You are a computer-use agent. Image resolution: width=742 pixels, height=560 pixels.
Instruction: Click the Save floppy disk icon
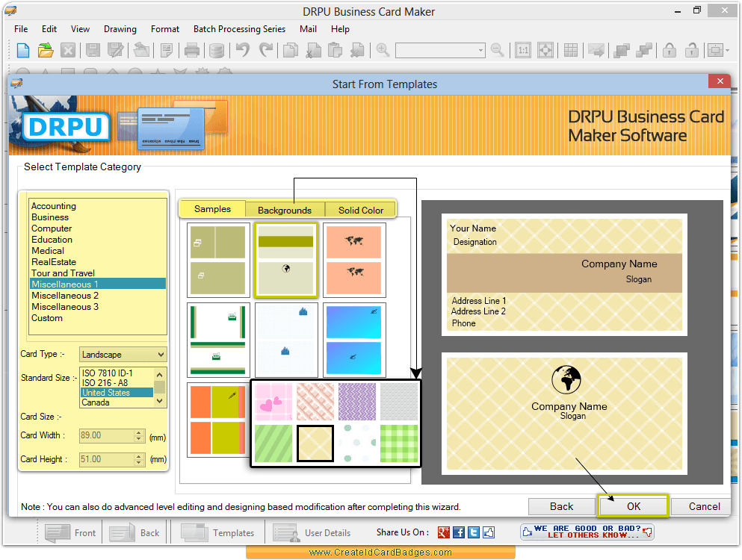pos(92,50)
